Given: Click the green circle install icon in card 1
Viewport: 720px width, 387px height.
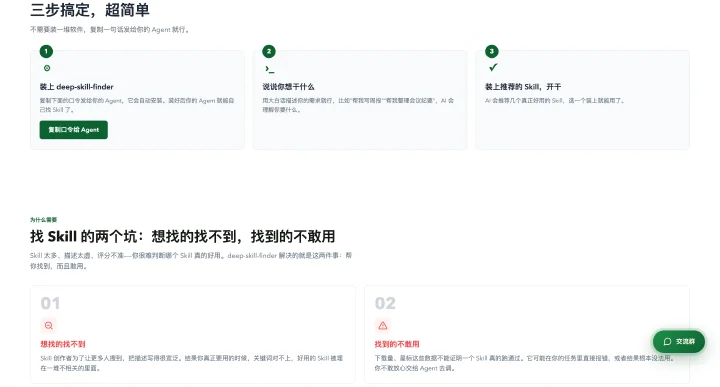Looking at the screenshot, I should tap(47, 68).
